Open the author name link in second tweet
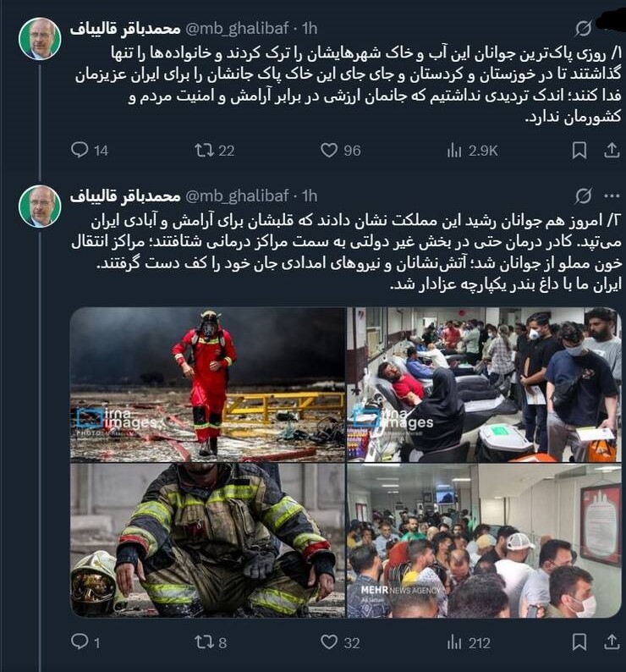Screen dimensions: 626x672 click(x=125, y=196)
